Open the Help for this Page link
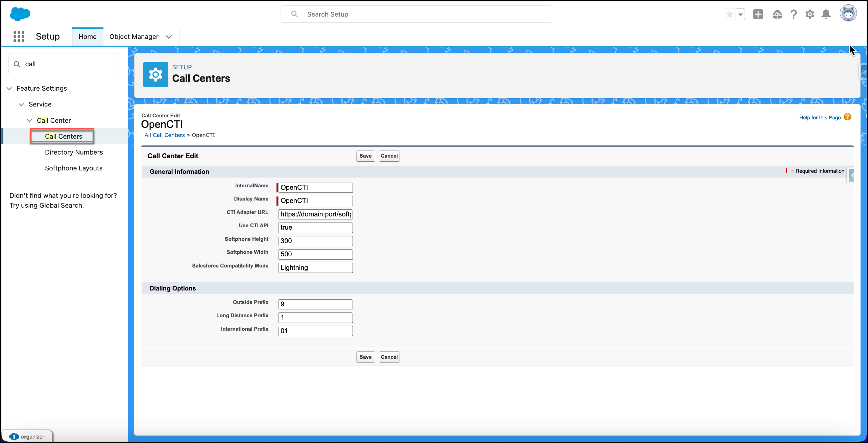868x443 pixels. tap(820, 117)
